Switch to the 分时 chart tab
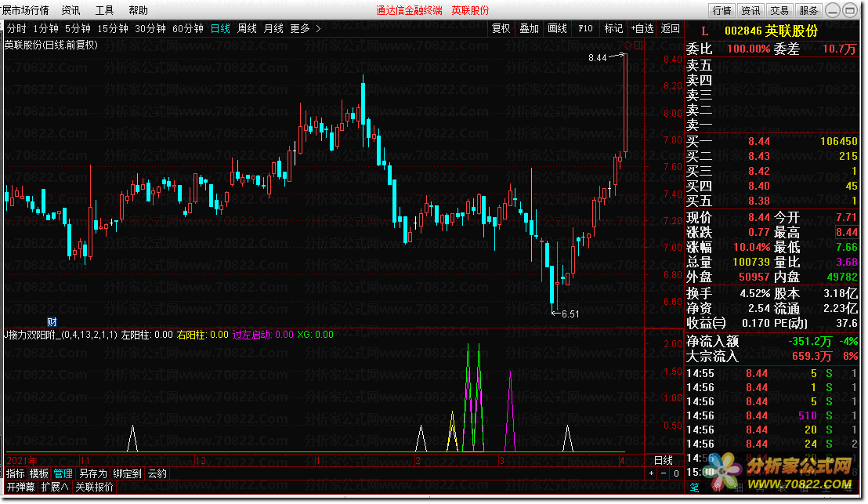Image resolution: width=868 pixels, height=504 pixels. 16,28
